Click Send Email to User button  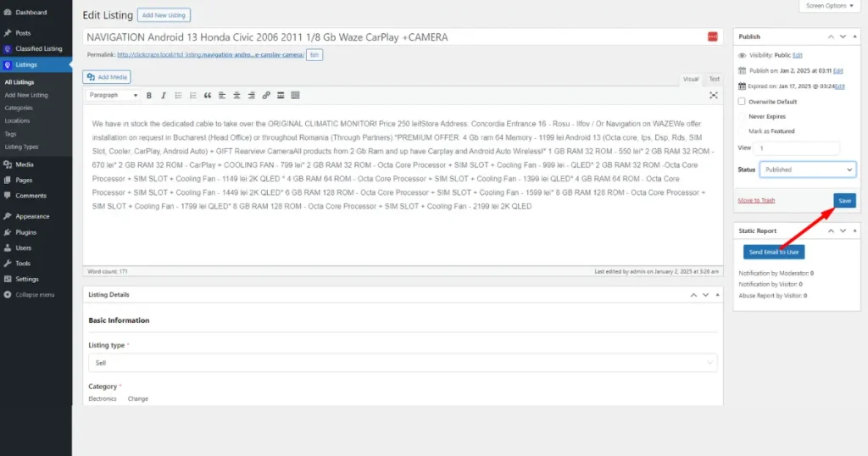coord(774,252)
